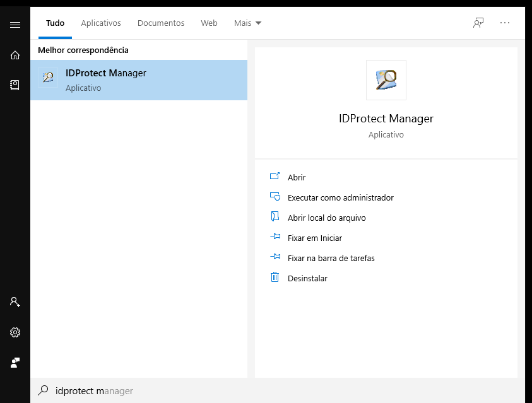Open the notebook icon below Home

(x=15, y=85)
